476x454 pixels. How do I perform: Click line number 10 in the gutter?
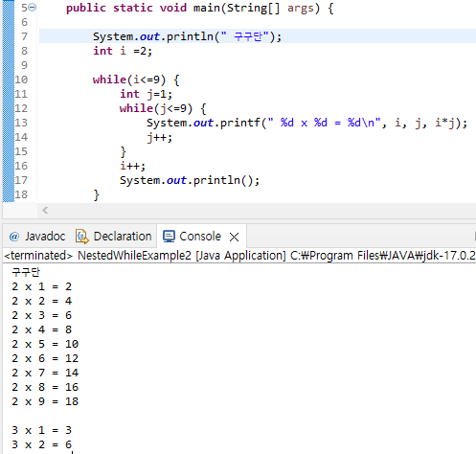21,79
